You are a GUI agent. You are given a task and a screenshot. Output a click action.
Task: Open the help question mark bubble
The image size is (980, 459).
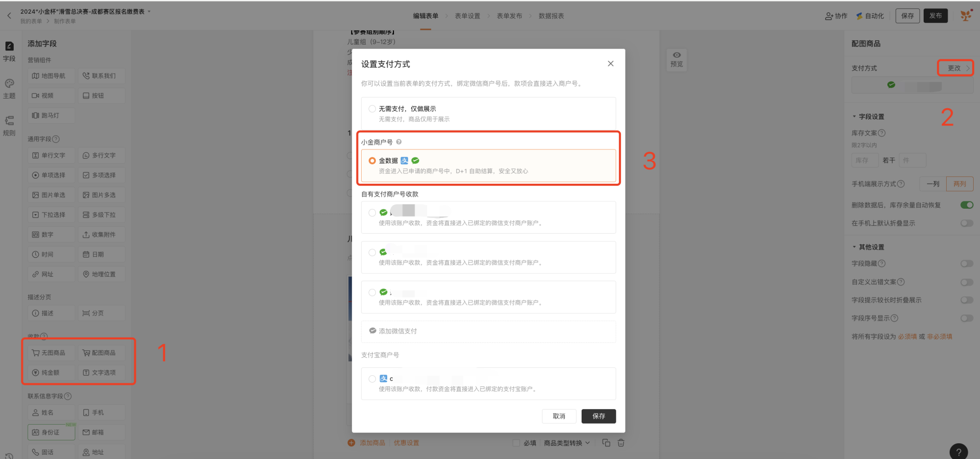point(958,452)
